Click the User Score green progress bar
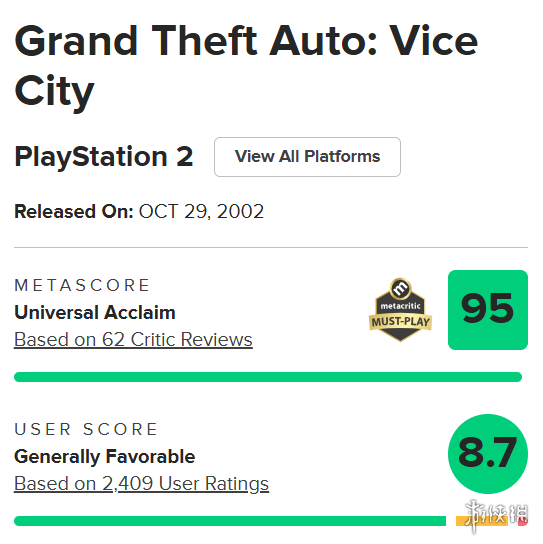Screen dimensions: 543x544 [230, 521]
